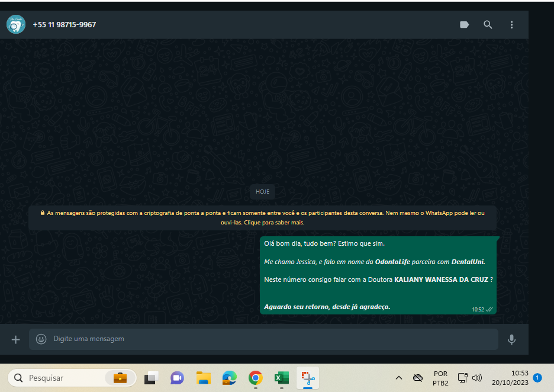Search within this conversation

click(x=488, y=24)
